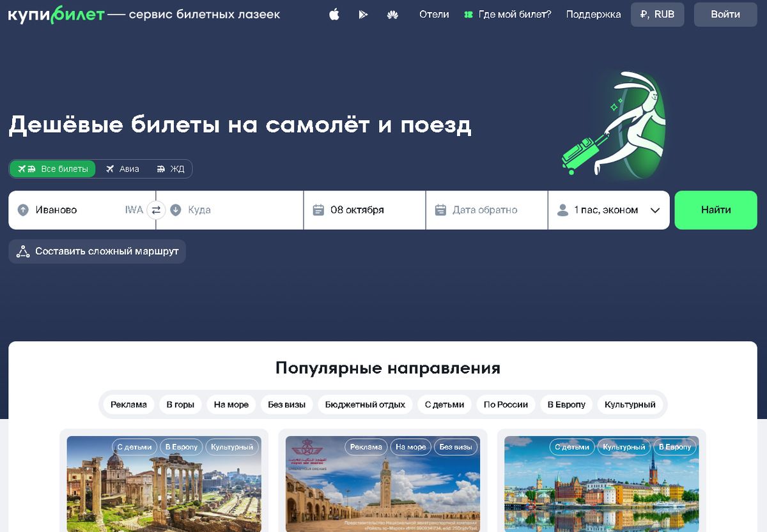
Task: Click На море tag on Morocco card
Action: [410, 447]
